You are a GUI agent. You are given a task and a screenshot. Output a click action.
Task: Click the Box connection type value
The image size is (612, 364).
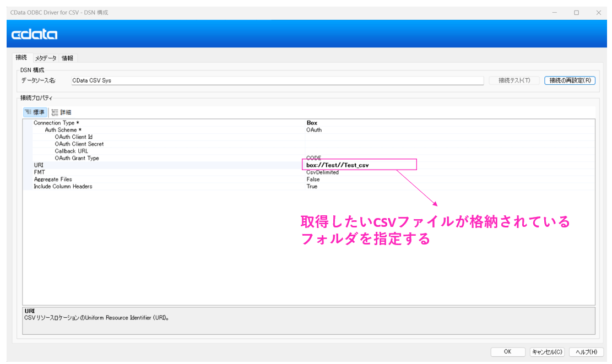[x=312, y=123]
